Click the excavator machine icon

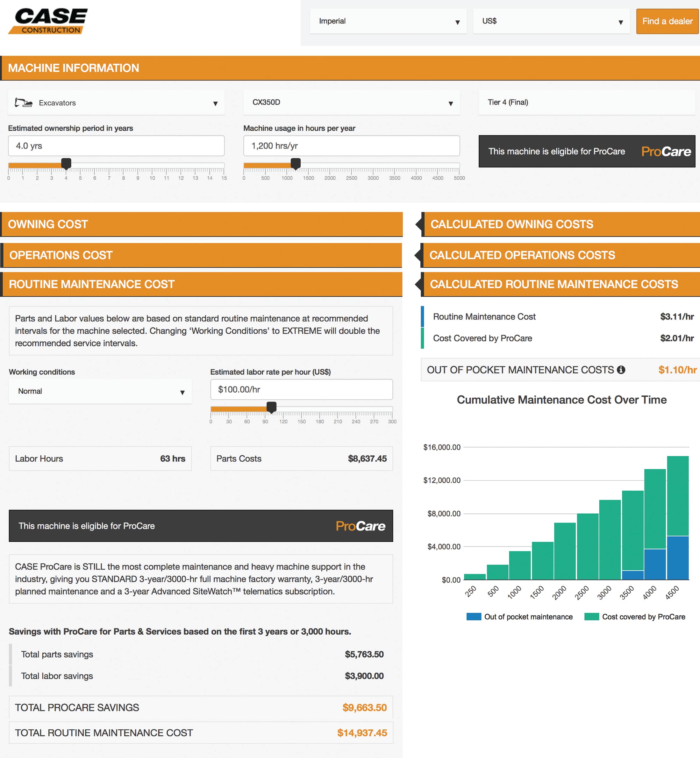point(24,103)
